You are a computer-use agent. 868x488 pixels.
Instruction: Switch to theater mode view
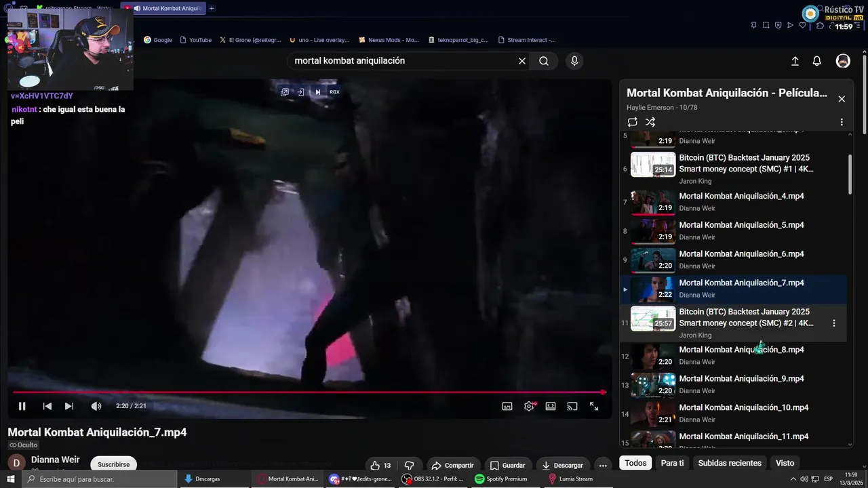pyautogui.click(x=551, y=406)
